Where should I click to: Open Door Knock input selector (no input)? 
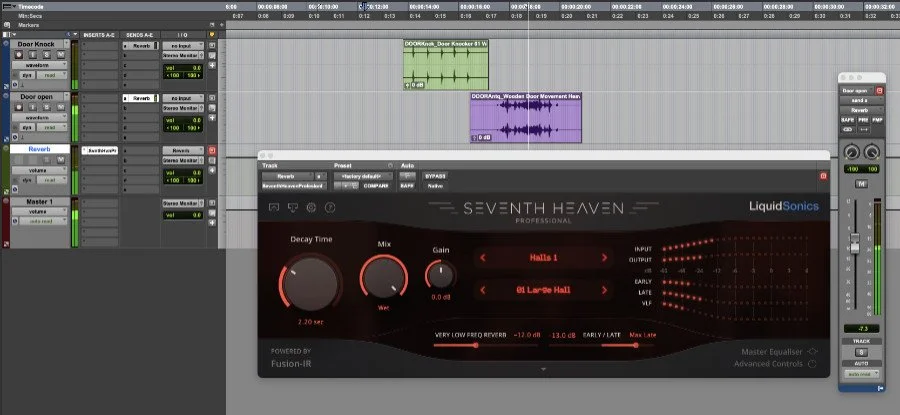(x=183, y=45)
